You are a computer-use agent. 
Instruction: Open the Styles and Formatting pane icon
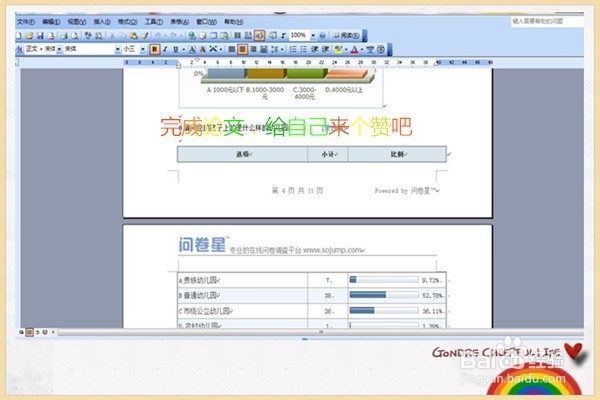pyautogui.click(x=19, y=49)
